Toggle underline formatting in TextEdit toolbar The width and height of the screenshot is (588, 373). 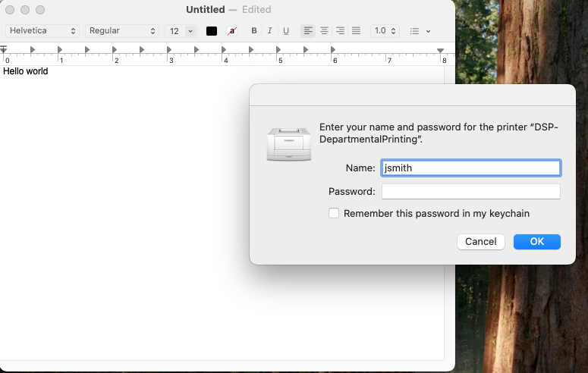[286, 31]
